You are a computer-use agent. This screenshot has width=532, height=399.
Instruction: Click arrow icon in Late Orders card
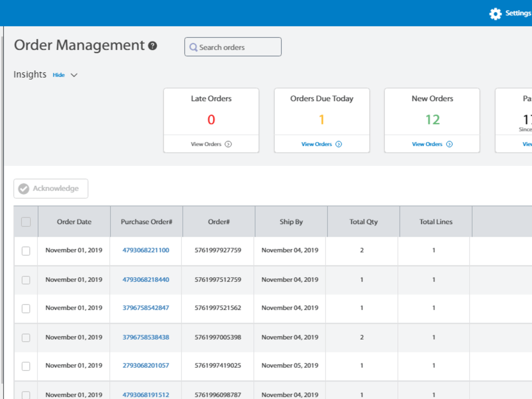point(228,144)
